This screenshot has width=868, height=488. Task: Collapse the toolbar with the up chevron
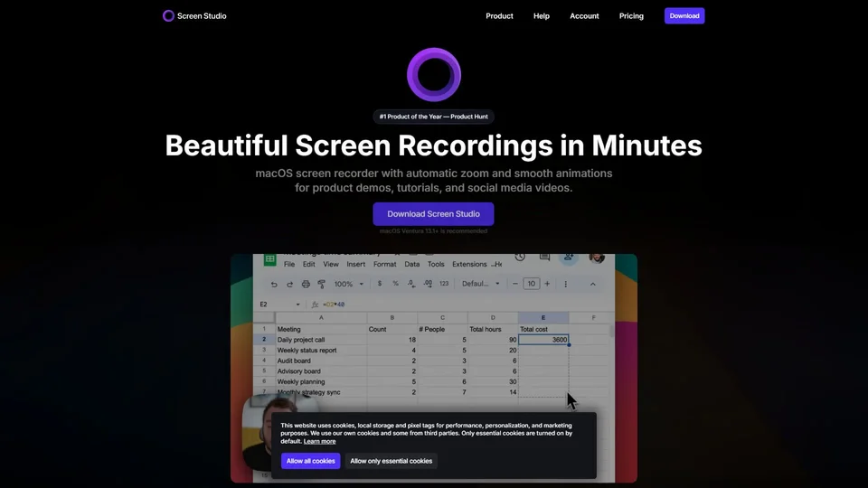592,284
